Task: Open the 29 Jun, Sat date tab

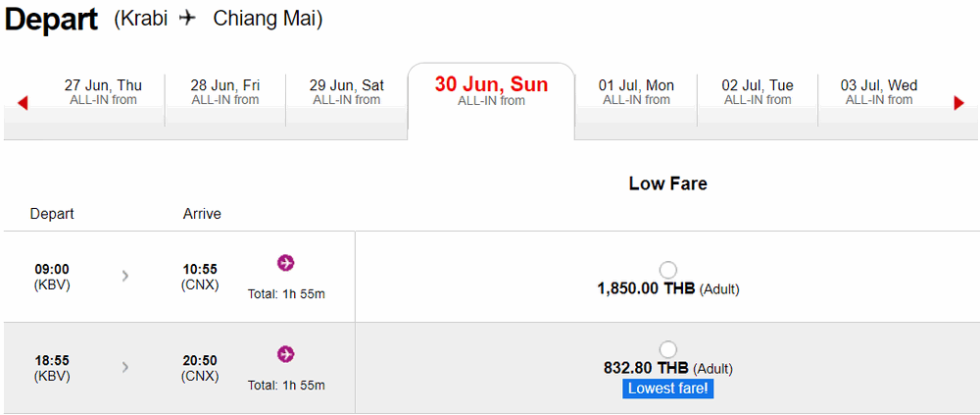Action: point(346,92)
